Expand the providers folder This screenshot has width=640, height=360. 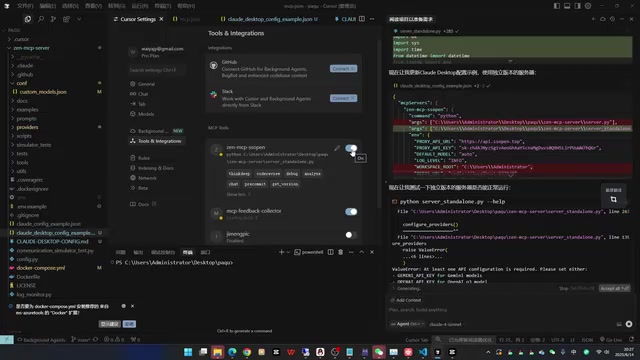tap(27, 127)
